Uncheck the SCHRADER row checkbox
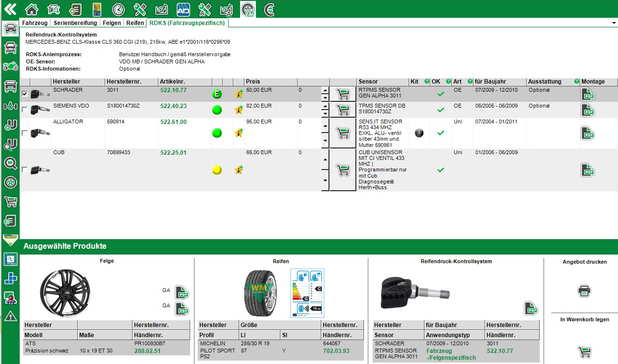This screenshot has width=618, height=364. [x=24, y=94]
